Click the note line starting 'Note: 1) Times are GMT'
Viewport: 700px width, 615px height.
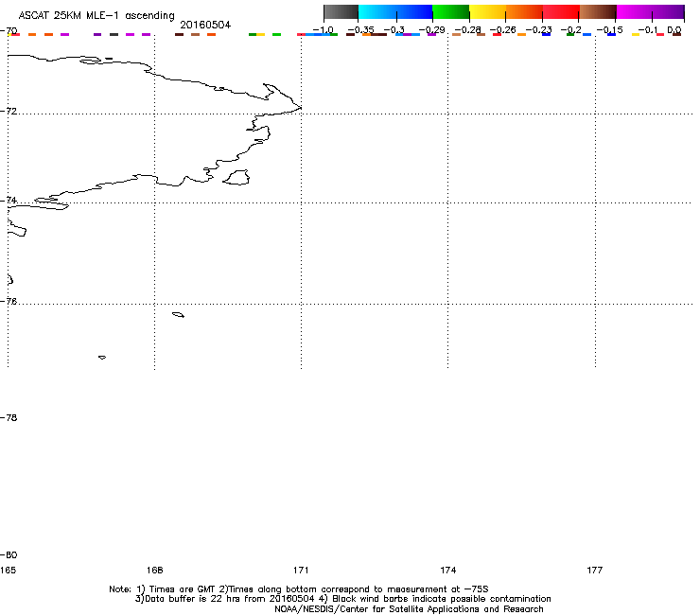coord(299,589)
